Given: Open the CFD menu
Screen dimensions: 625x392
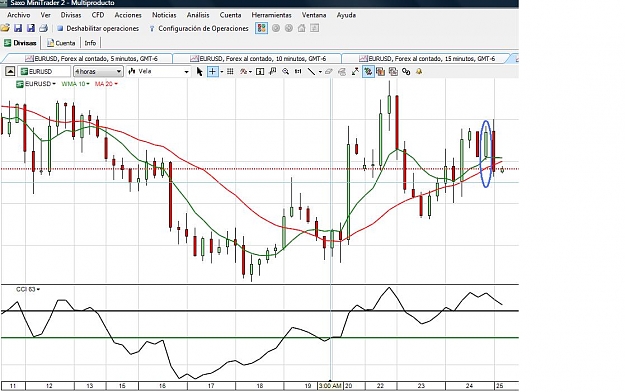Looking at the screenshot, I should pos(98,15).
